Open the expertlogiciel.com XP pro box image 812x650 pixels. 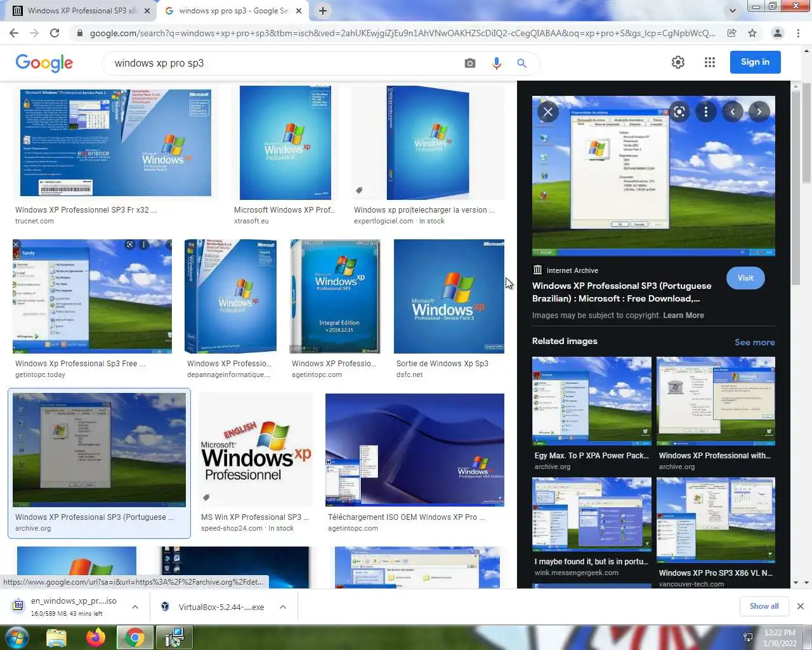428,143
